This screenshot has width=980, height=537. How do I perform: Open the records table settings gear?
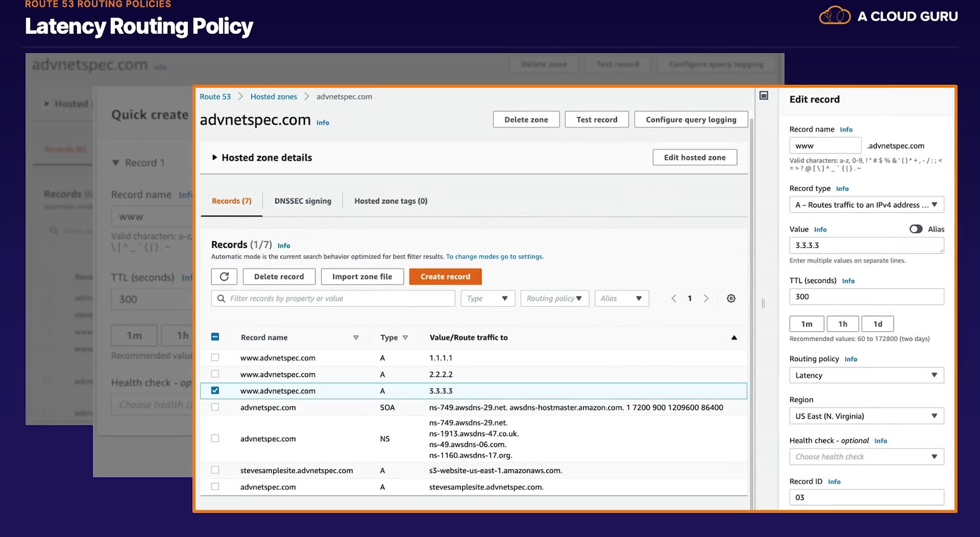731,299
